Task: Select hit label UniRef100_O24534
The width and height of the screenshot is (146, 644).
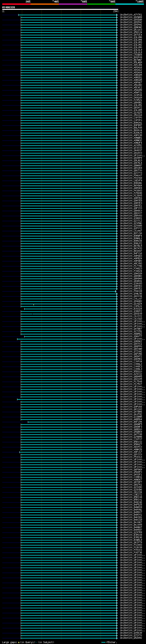Action: coord(131,95)
